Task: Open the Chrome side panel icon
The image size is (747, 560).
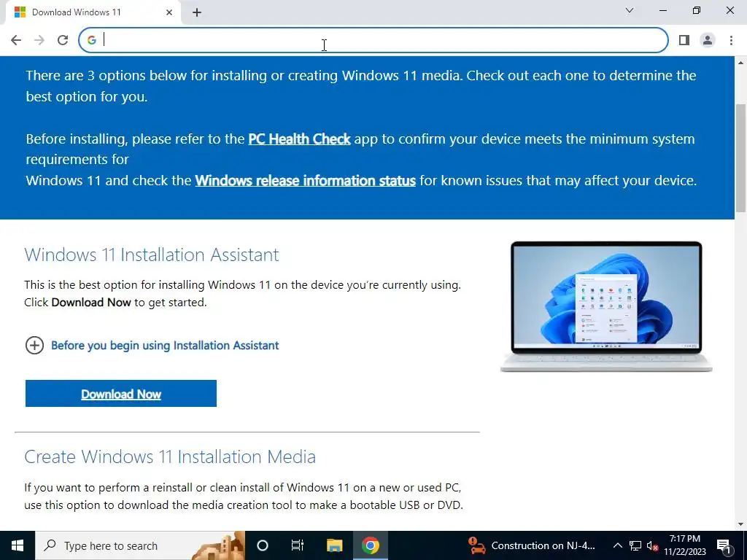Action: (684, 40)
